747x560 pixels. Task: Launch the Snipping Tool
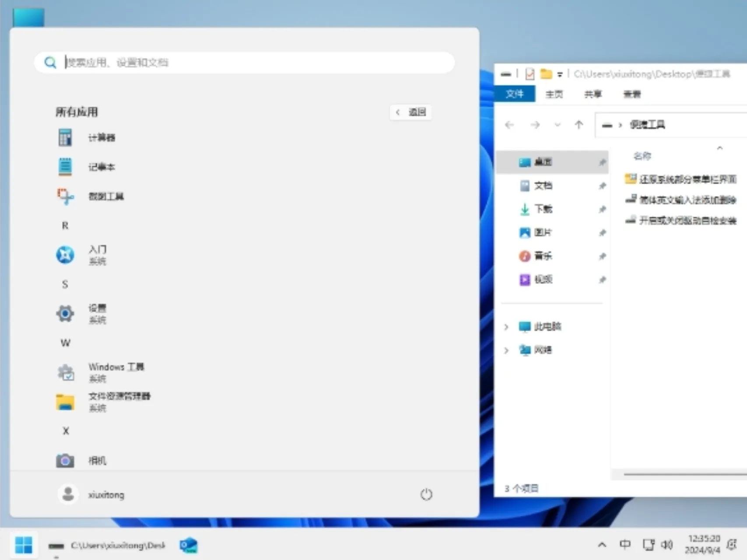[x=105, y=196]
